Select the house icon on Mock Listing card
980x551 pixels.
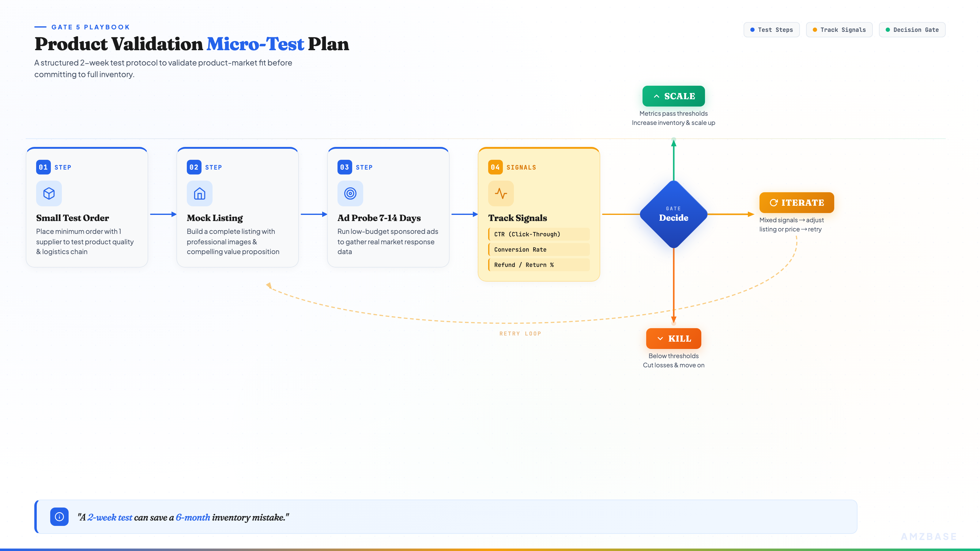click(x=199, y=193)
